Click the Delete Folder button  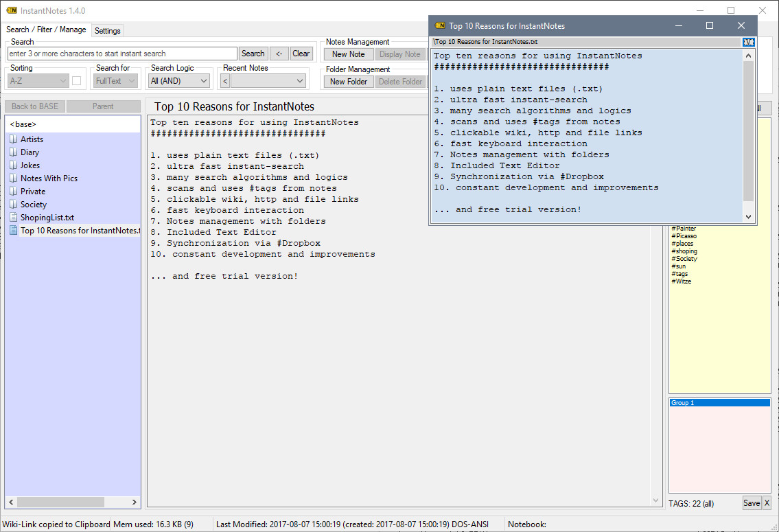400,82
